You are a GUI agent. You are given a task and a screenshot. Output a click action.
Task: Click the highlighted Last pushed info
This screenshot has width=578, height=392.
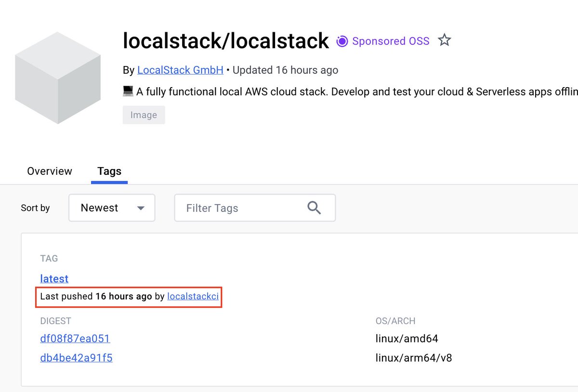(x=129, y=297)
